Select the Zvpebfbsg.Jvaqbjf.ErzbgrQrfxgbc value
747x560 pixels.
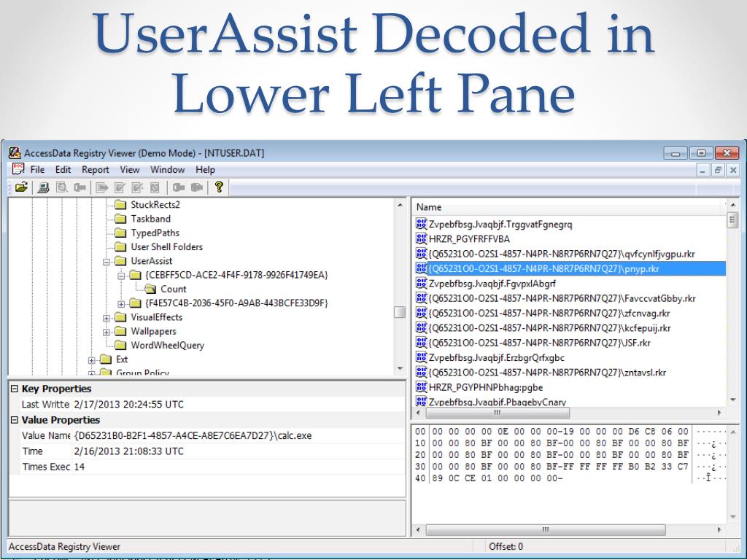pyautogui.click(x=496, y=357)
